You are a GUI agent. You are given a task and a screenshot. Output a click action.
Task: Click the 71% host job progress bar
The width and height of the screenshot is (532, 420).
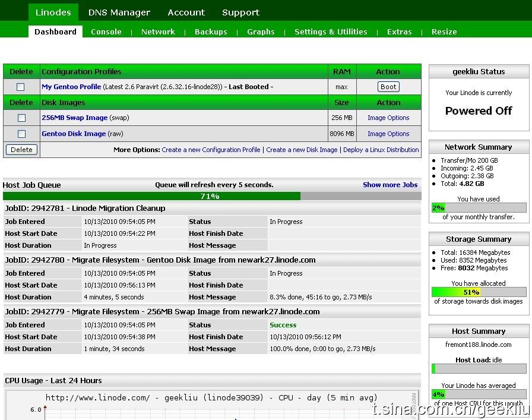tap(211, 196)
